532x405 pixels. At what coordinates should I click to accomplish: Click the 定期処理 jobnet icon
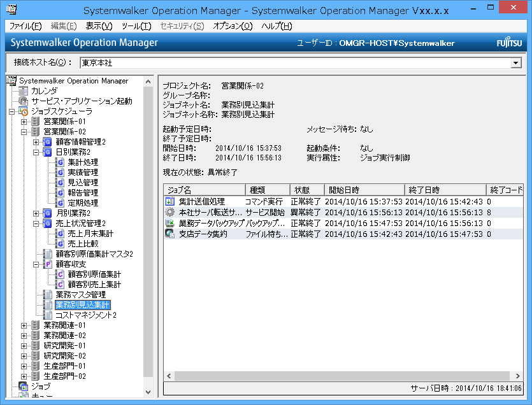[60, 203]
